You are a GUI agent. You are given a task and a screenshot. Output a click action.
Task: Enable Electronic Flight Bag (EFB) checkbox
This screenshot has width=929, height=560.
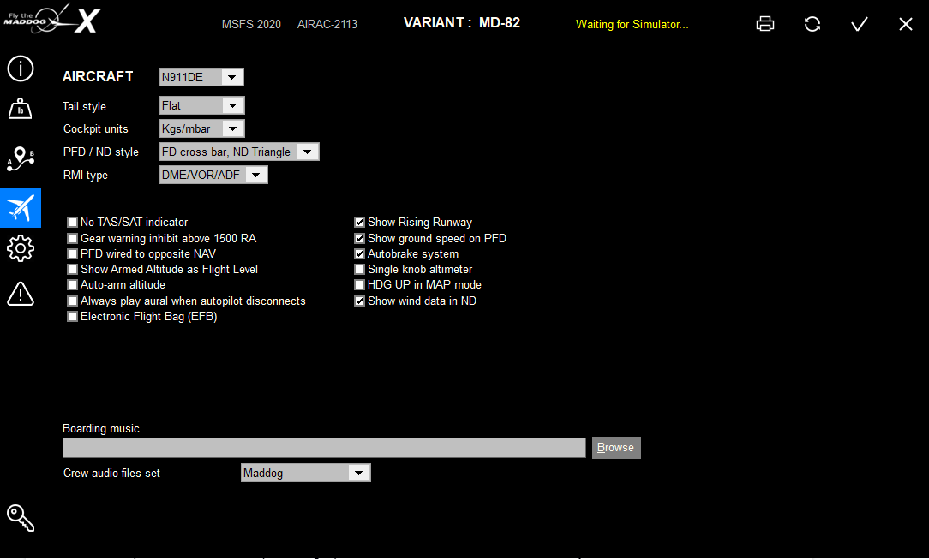72,316
